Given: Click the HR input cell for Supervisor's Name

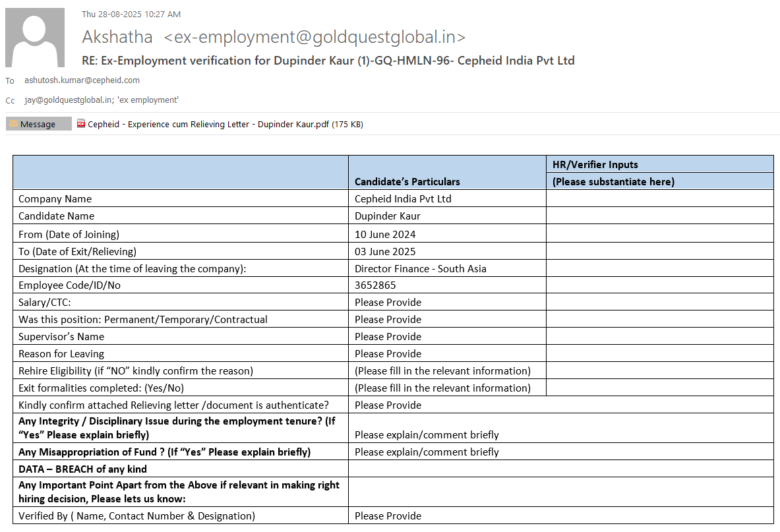Looking at the screenshot, I should 659,336.
